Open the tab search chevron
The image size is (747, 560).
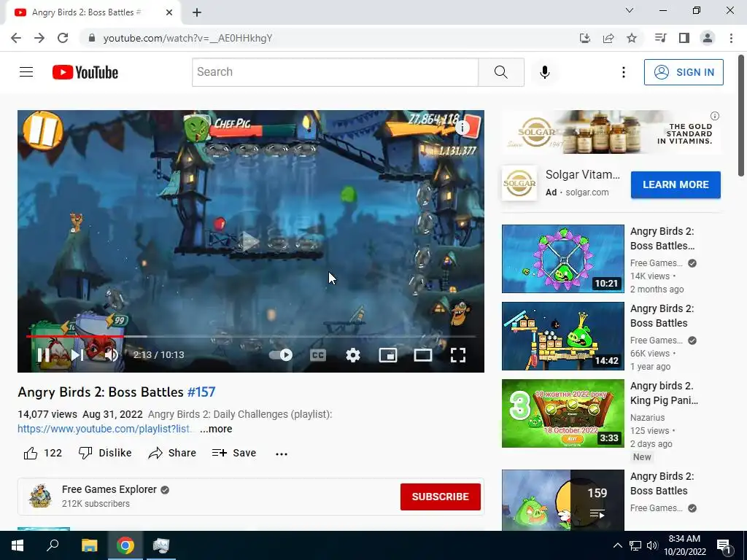point(630,10)
